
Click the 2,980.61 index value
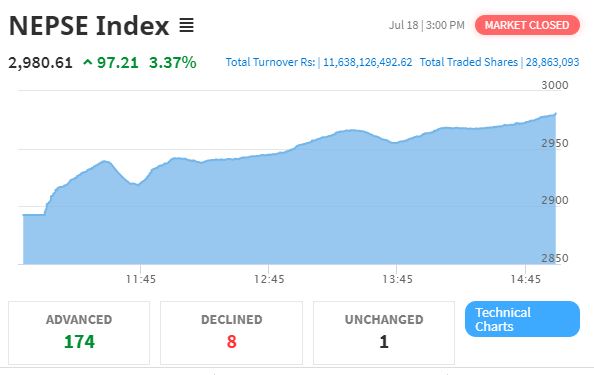[x=41, y=62]
